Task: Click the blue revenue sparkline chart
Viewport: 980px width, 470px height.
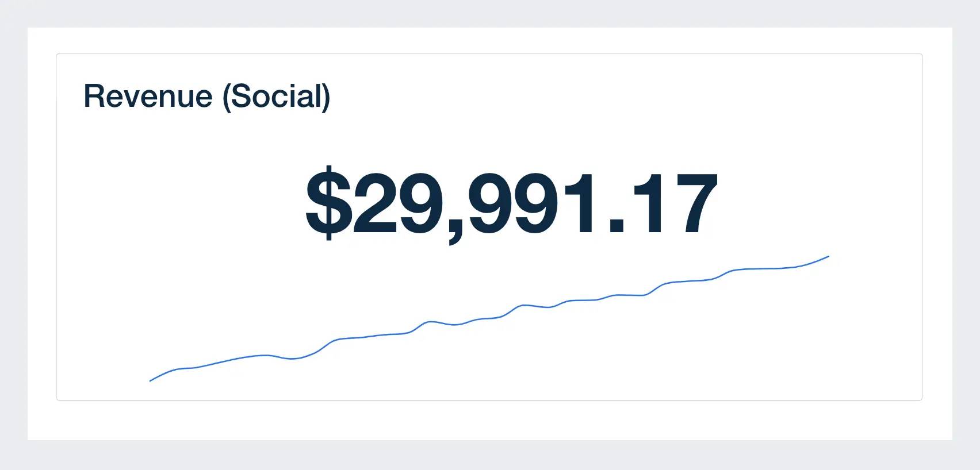Action: pos(489,318)
